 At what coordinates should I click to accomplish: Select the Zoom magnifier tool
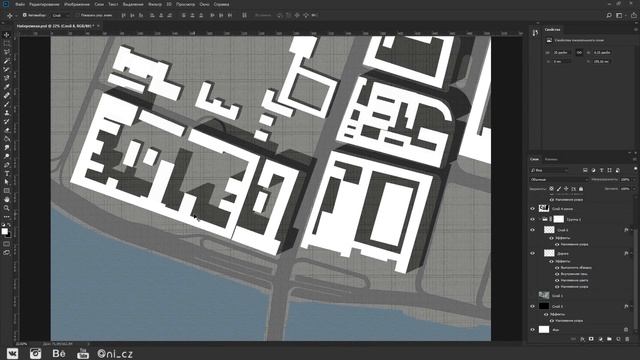pos(7,208)
